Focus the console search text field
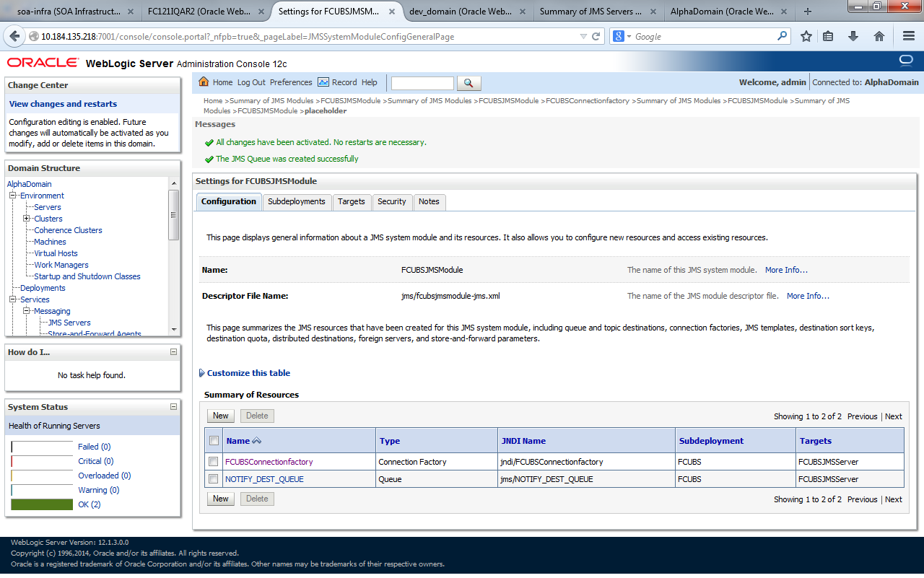Viewport: 924px width, 578px height. pyautogui.click(x=422, y=84)
